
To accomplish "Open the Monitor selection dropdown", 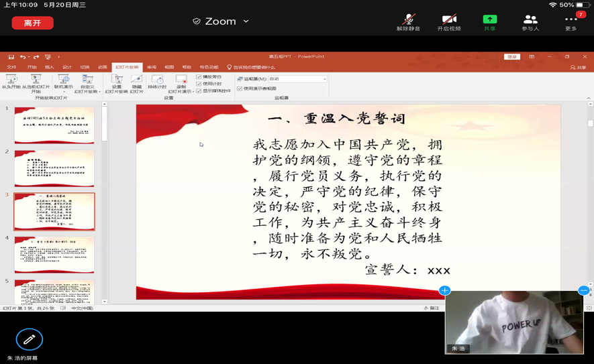I will point(325,79).
